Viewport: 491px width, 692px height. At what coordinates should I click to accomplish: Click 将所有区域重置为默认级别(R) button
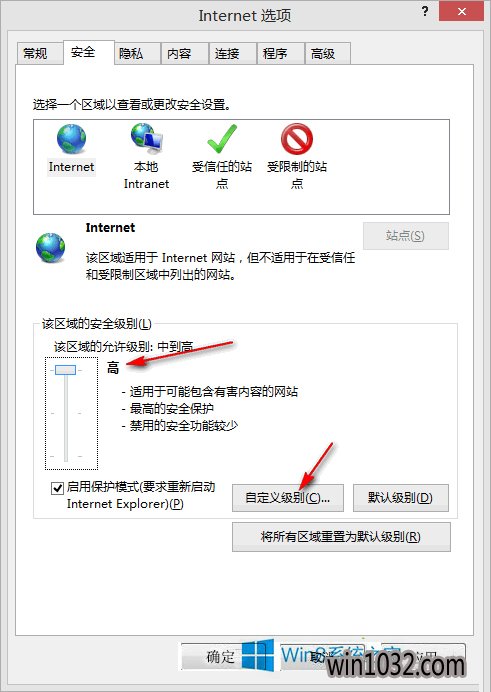click(341, 537)
